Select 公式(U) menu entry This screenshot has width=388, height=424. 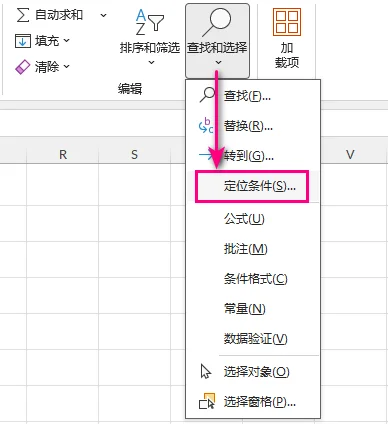[x=253, y=219]
